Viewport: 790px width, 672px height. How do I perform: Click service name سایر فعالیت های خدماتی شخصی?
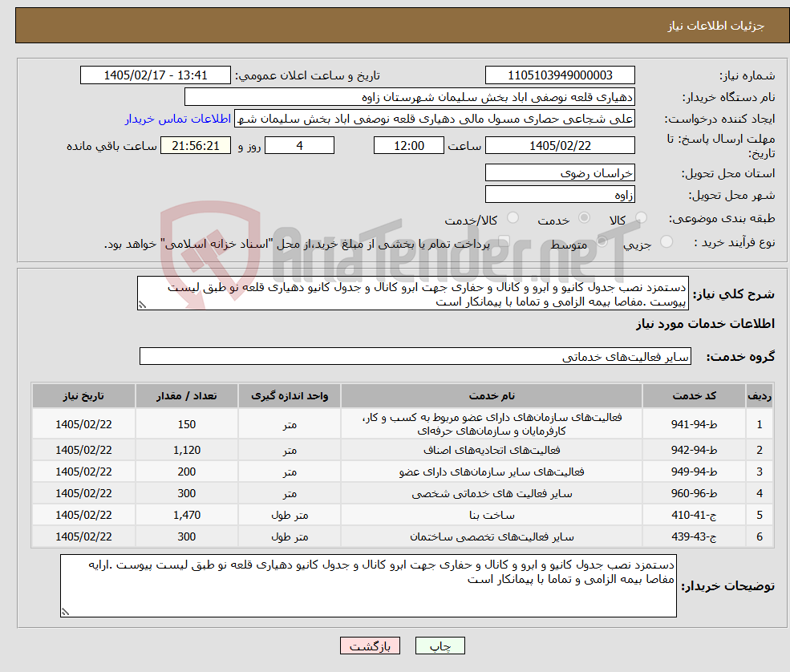pos(492,493)
